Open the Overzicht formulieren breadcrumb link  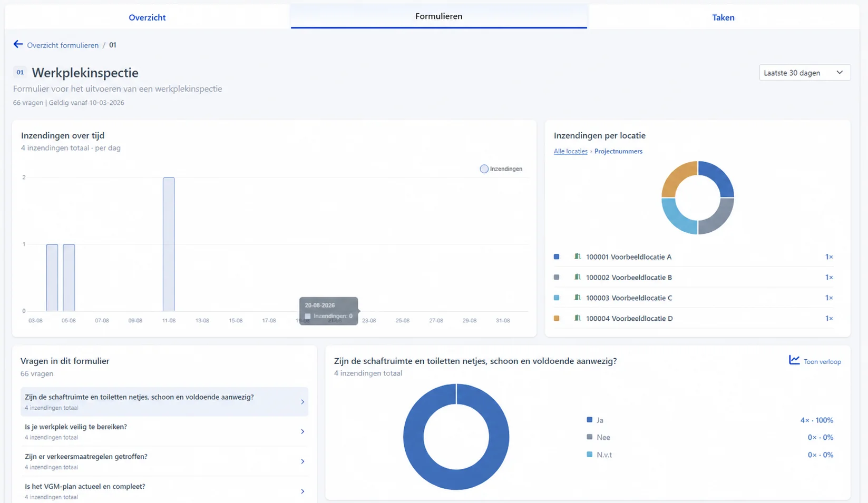pos(63,45)
